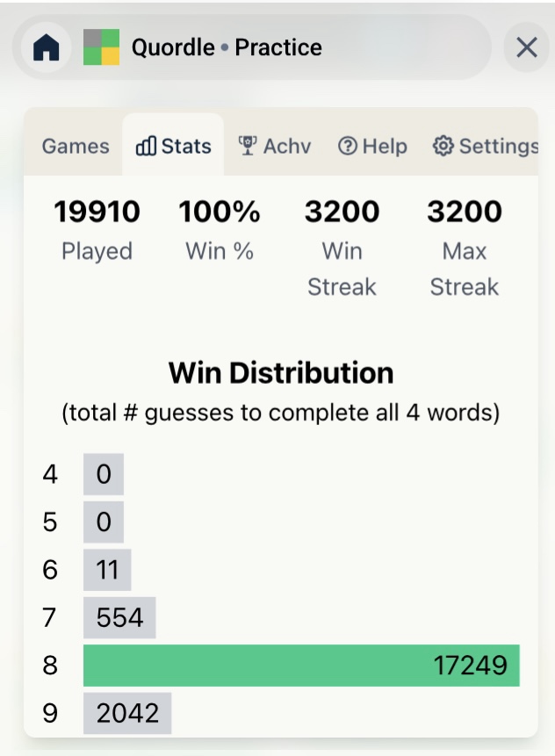Image resolution: width=555 pixels, height=756 pixels.
Task: Open the Help tab
Action: coord(373,146)
